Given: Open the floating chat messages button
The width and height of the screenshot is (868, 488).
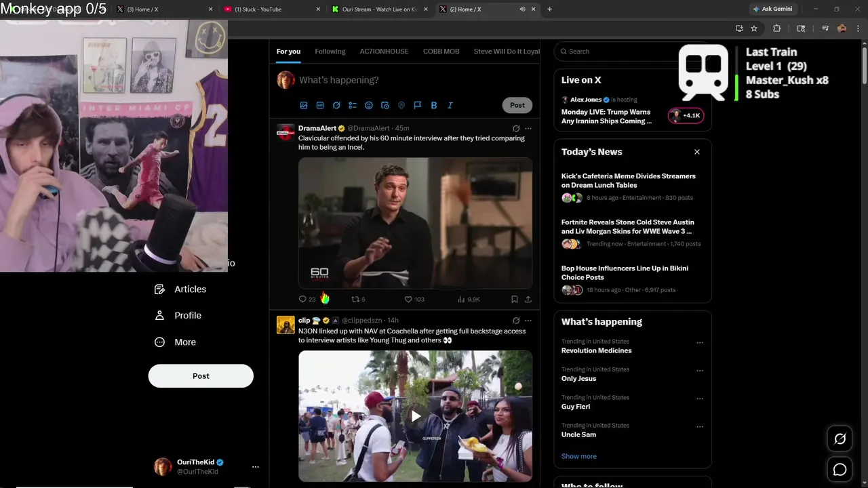Looking at the screenshot, I should pos(840,470).
